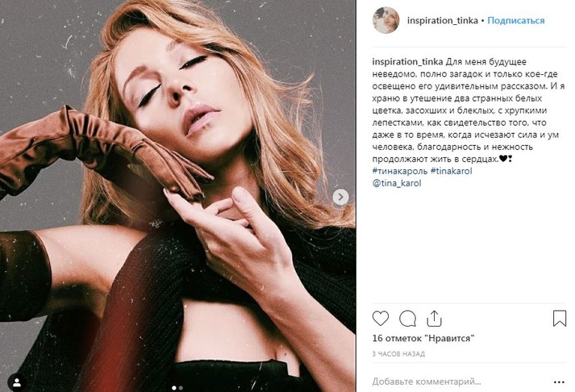Click the share arrow icon
The height and width of the screenshot is (392, 575).
(x=434, y=318)
